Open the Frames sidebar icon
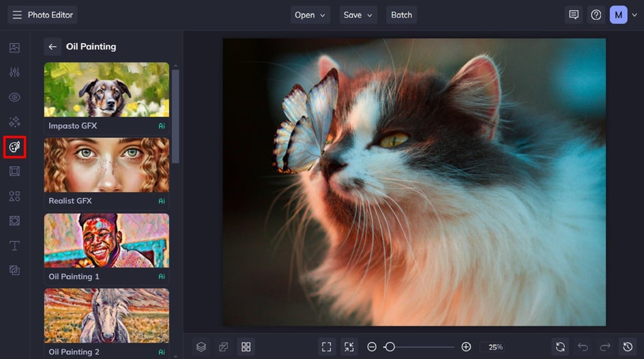The width and height of the screenshot is (644, 359). tap(14, 171)
